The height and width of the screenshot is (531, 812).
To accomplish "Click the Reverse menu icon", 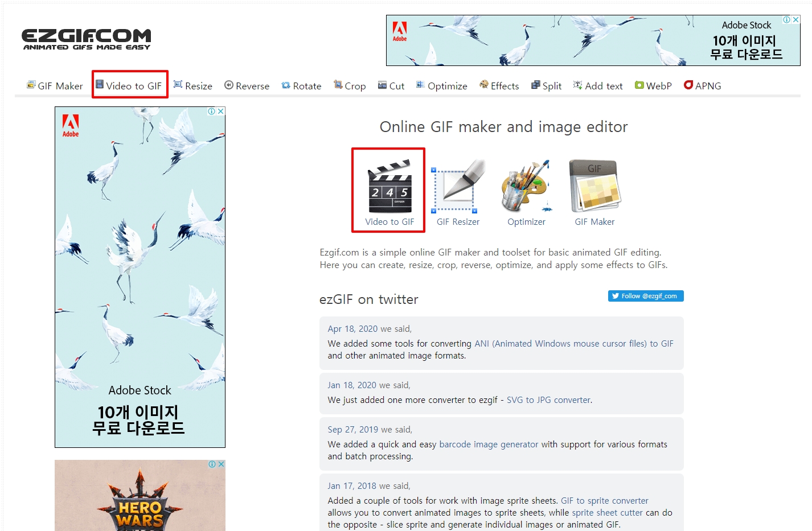I will click(229, 85).
